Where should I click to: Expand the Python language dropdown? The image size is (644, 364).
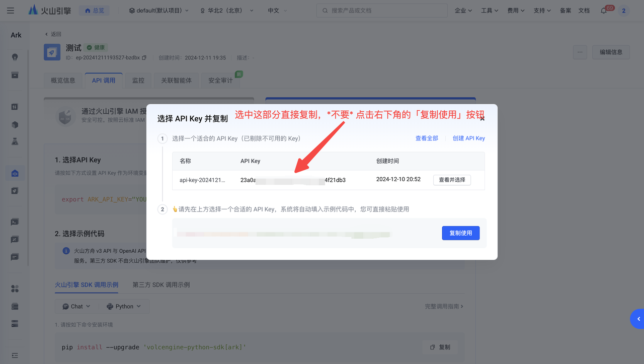click(124, 306)
